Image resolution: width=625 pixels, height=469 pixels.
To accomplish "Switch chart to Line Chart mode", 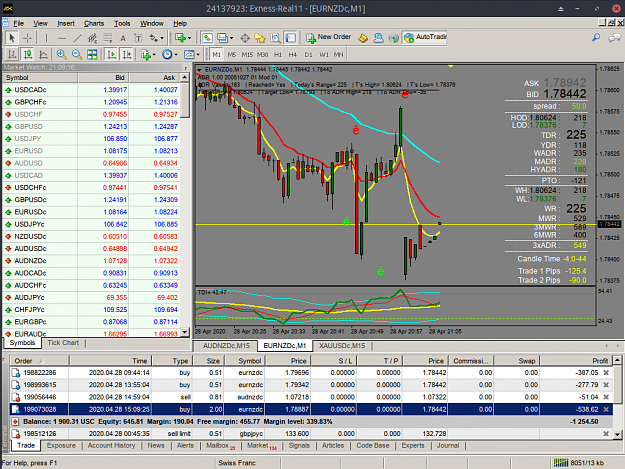I will click(43, 54).
